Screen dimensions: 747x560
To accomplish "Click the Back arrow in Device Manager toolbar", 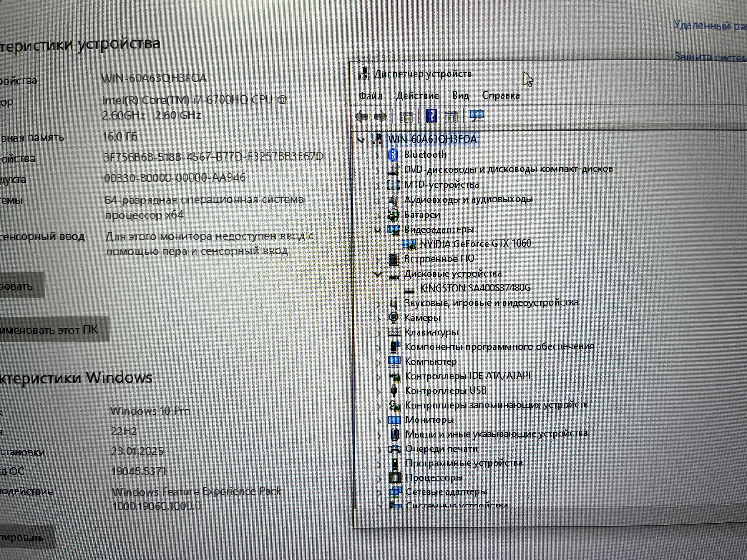I will [x=361, y=117].
